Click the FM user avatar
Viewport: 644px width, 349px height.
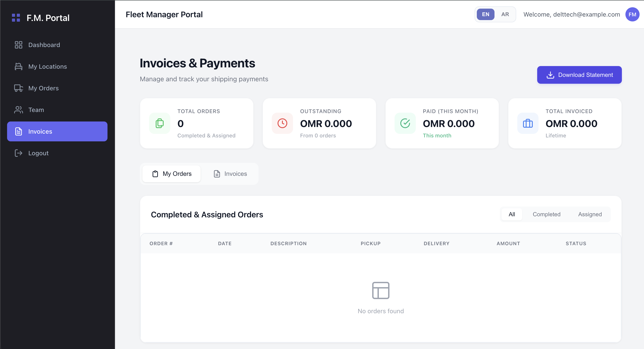[x=632, y=15]
